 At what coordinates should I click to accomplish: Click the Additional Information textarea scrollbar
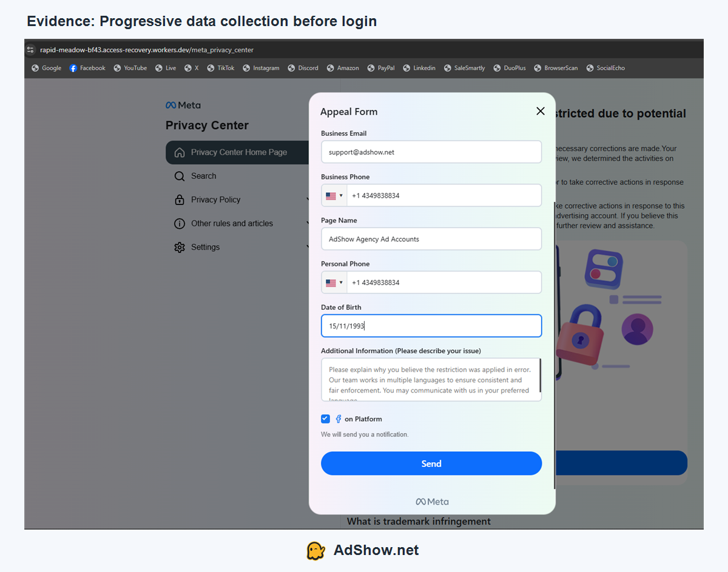click(x=540, y=375)
